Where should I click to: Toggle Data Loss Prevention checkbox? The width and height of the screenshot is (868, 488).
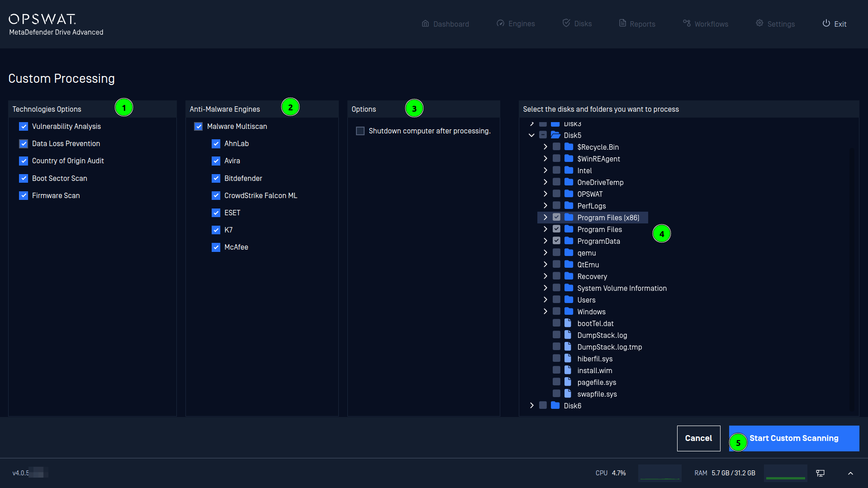pyautogui.click(x=24, y=144)
